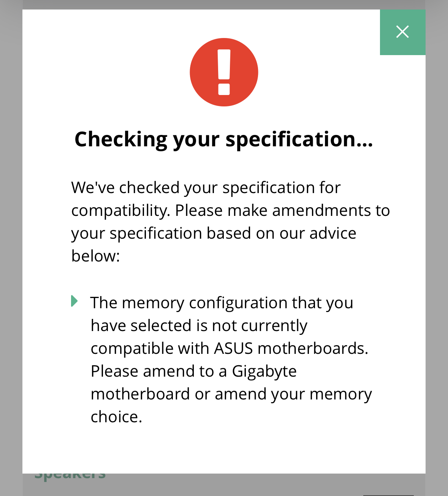Dismiss dialog via dimmed left background strip
Image resolution: width=448 pixels, height=496 pixels.
pos(11,247)
